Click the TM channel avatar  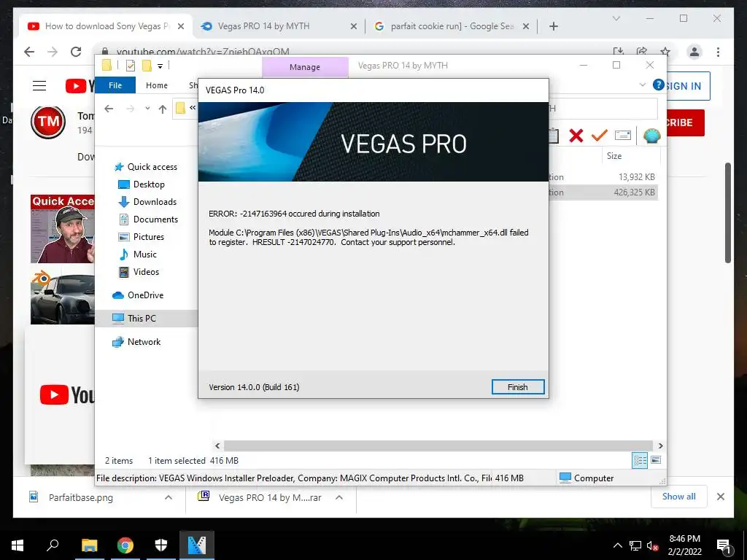pyautogui.click(x=48, y=122)
